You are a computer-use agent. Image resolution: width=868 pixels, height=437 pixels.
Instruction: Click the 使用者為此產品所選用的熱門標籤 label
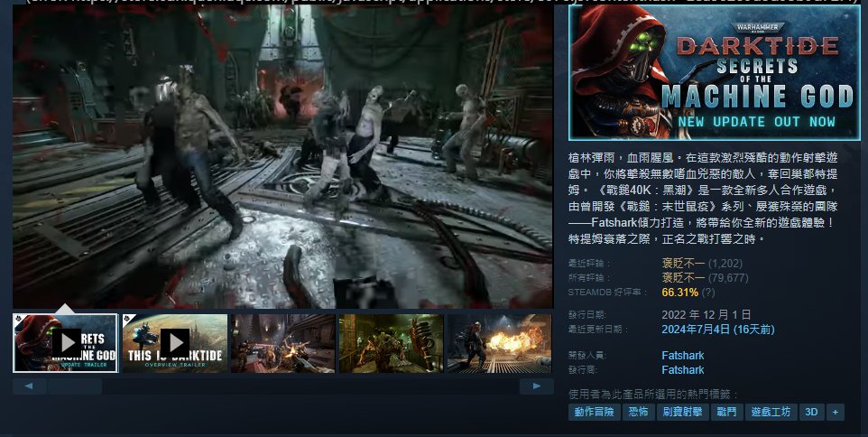pos(654,395)
